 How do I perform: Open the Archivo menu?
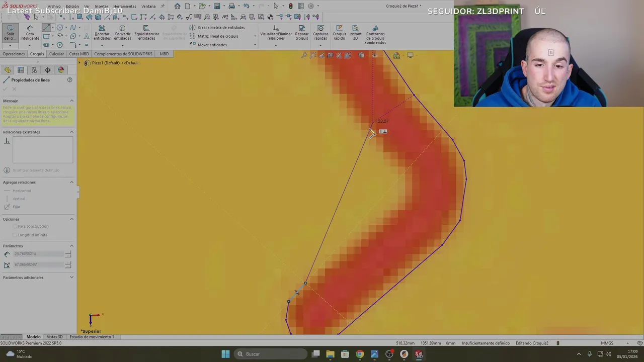(54, 7)
